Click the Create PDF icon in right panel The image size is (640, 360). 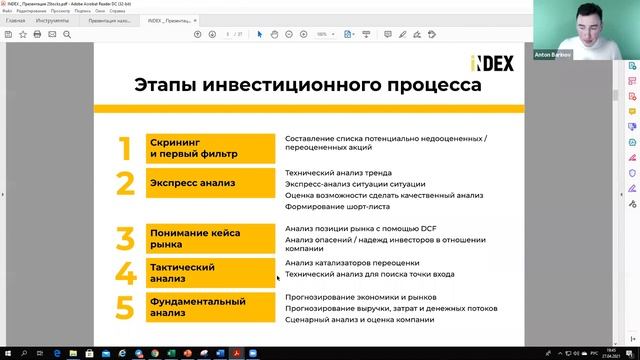click(632, 97)
